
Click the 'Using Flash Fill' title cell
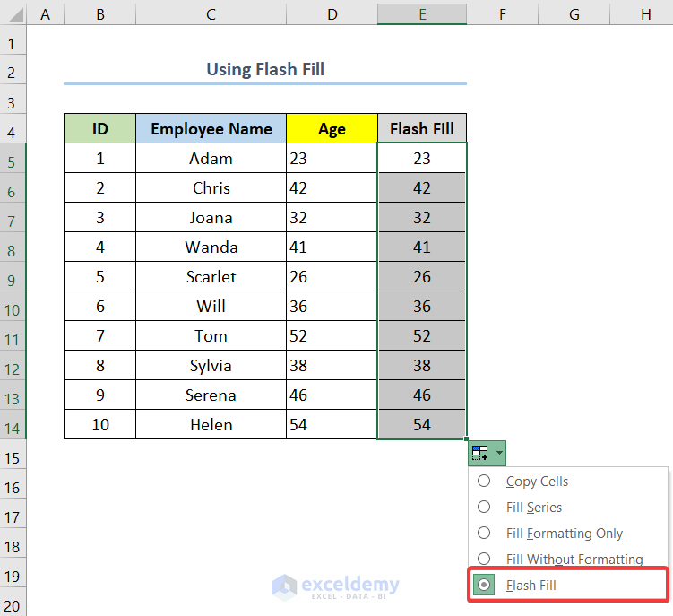[265, 69]
